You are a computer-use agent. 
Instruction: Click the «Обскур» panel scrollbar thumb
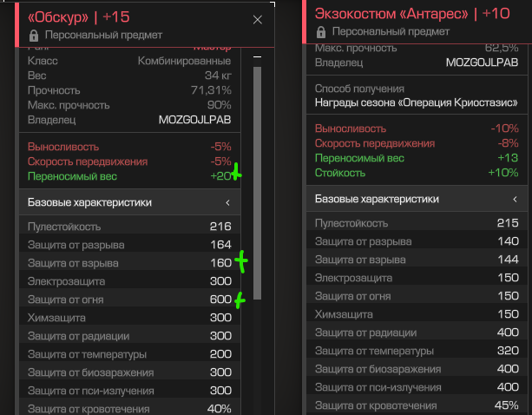click(257, 183)
